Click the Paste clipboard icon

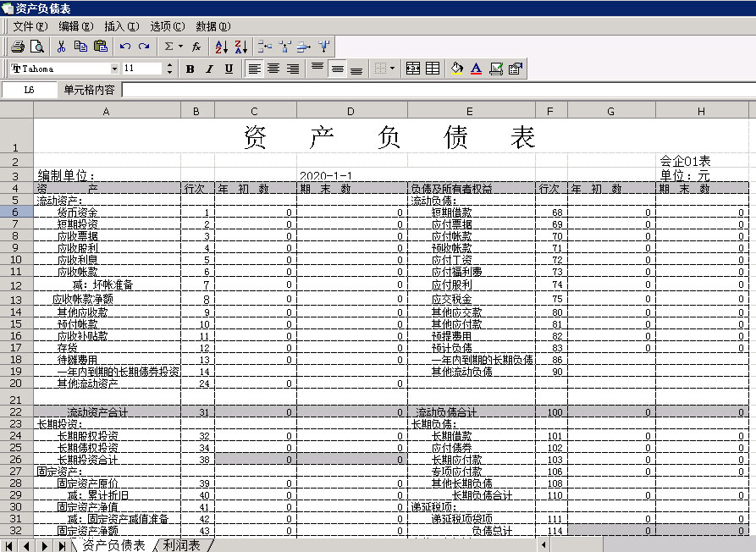(101, 47)
